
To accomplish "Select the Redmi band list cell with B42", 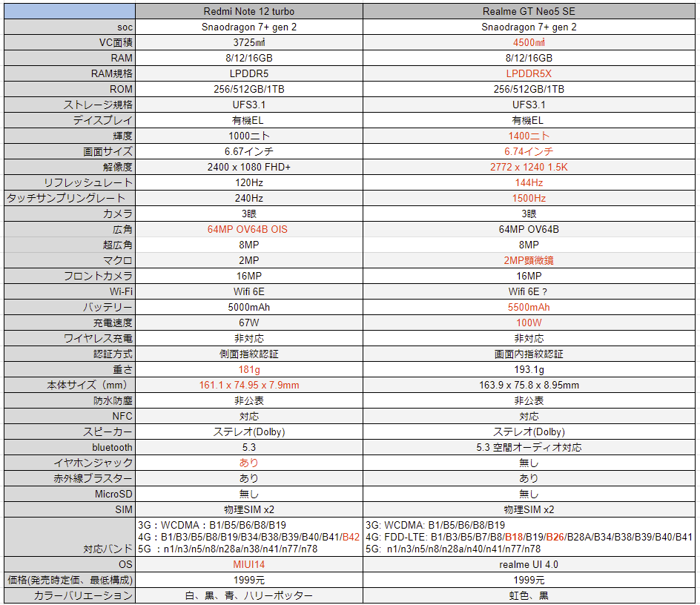I will click(x=249, y=537).
